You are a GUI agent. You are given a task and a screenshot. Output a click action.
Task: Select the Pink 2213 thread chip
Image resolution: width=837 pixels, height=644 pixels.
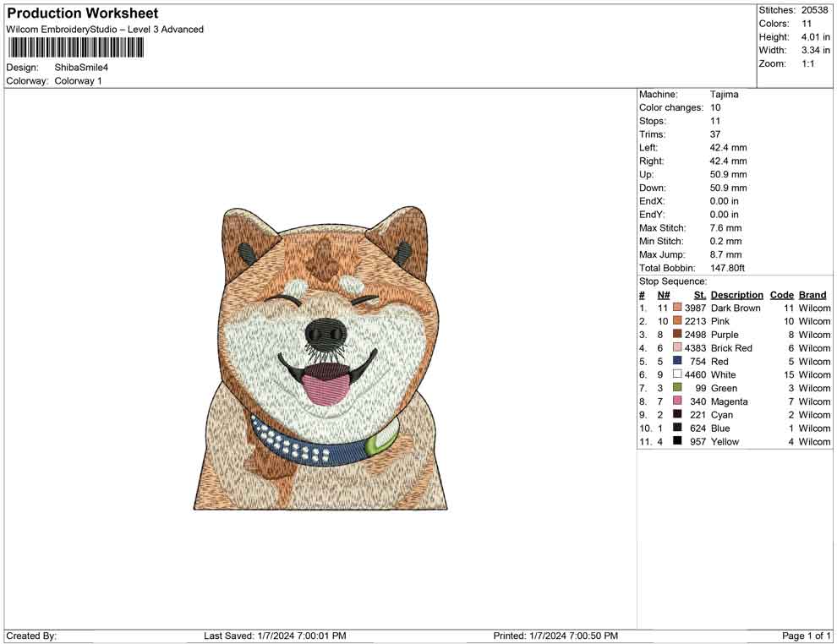point(676,321)
